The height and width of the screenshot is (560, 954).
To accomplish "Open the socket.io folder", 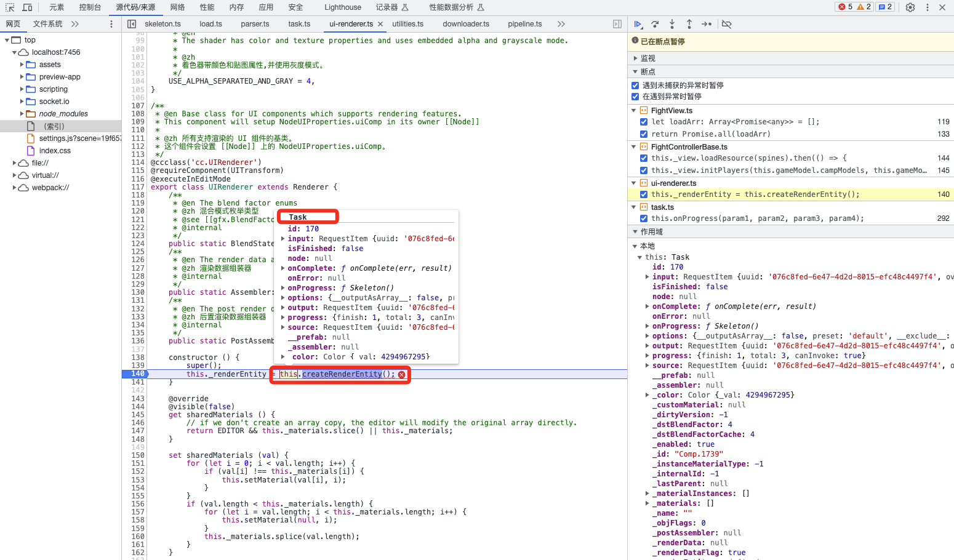I will (x=54, y=102).
